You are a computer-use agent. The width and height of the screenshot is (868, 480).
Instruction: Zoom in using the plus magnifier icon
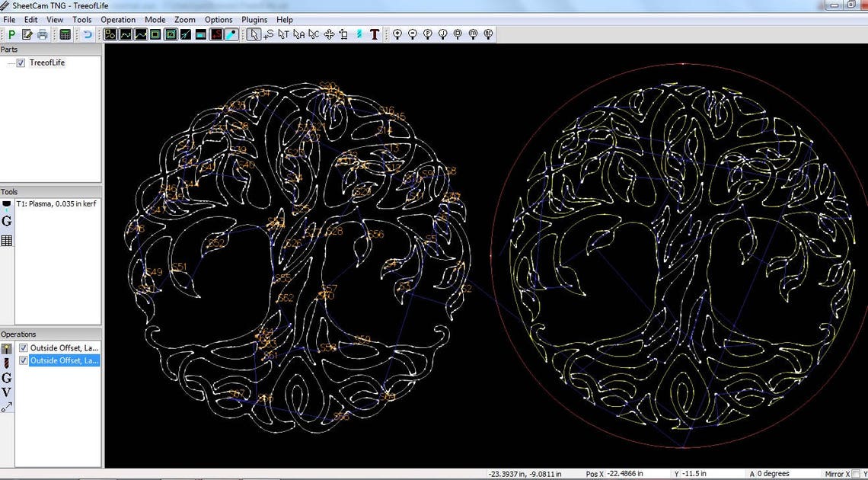click(397, 34)
